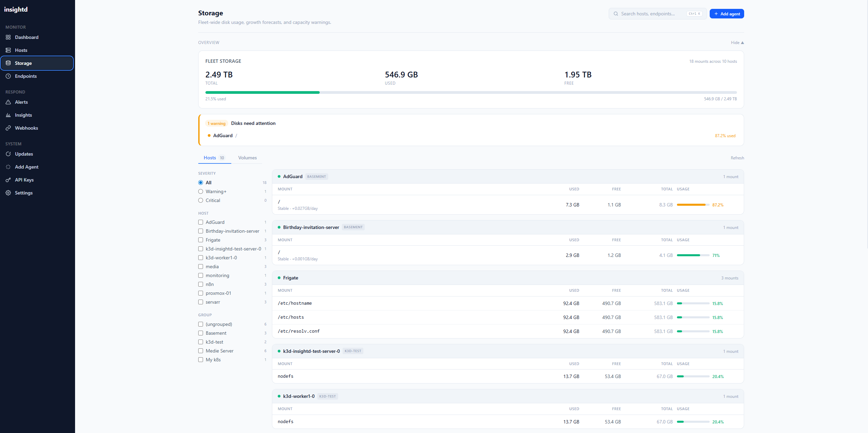Click the green status dot beside Frigate header

point(279,278)
